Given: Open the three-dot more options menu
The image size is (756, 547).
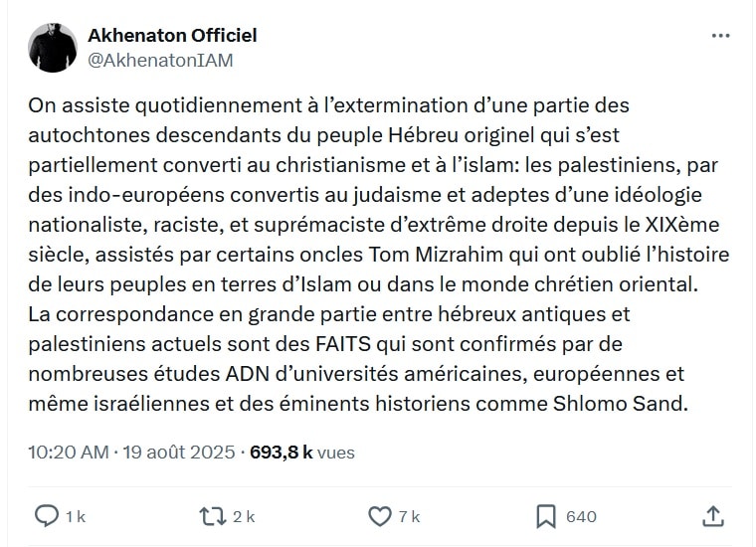Looking at the screenshot, I should point(721,36).
